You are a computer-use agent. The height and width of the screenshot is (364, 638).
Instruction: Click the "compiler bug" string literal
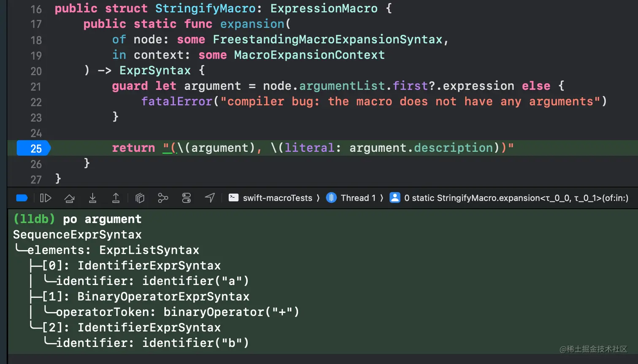pos(410,102)
